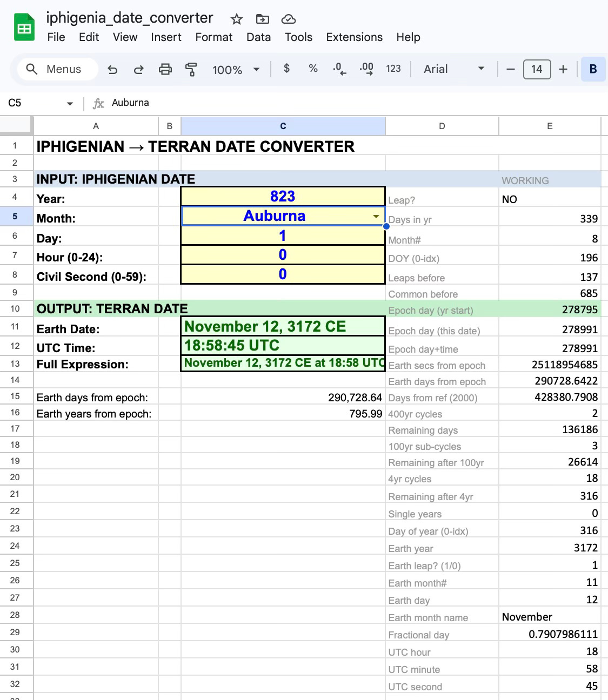608x700 pixels.
Task: Select the paint format roller icon
Action: point(191,69)
